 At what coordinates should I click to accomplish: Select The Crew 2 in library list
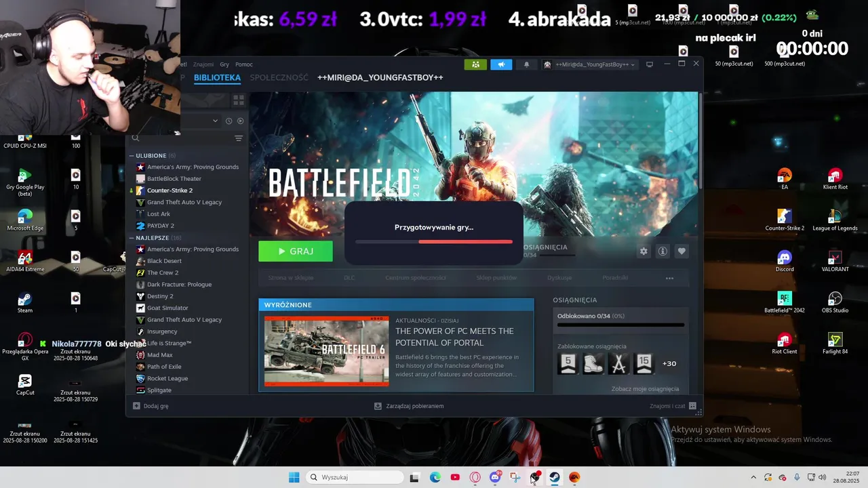click(163, 272)
